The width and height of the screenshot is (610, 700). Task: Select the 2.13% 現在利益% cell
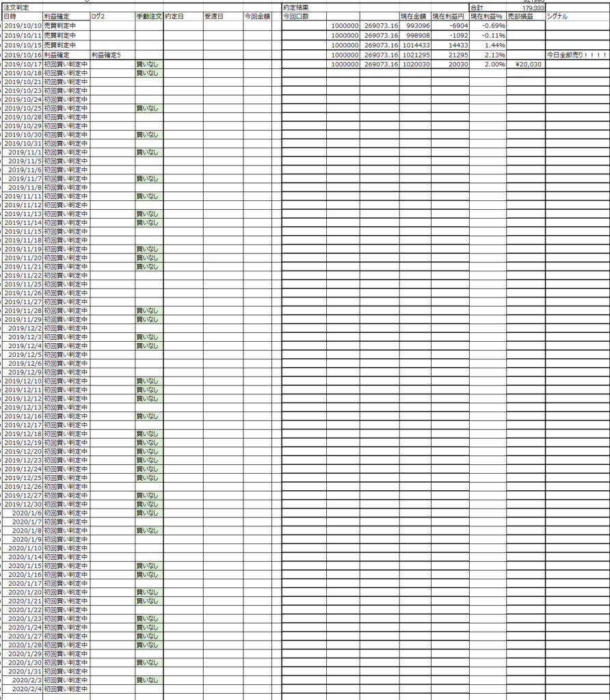(488, 55)
